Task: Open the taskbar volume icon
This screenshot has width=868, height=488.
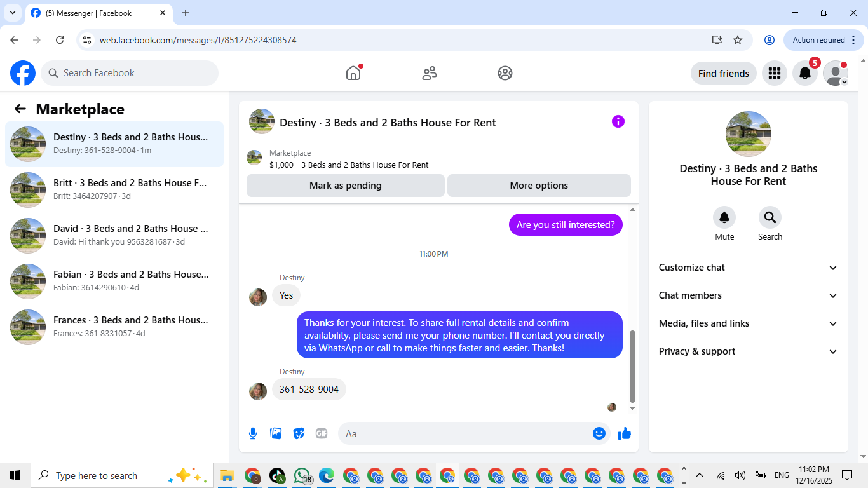Action: pos(740,475)
